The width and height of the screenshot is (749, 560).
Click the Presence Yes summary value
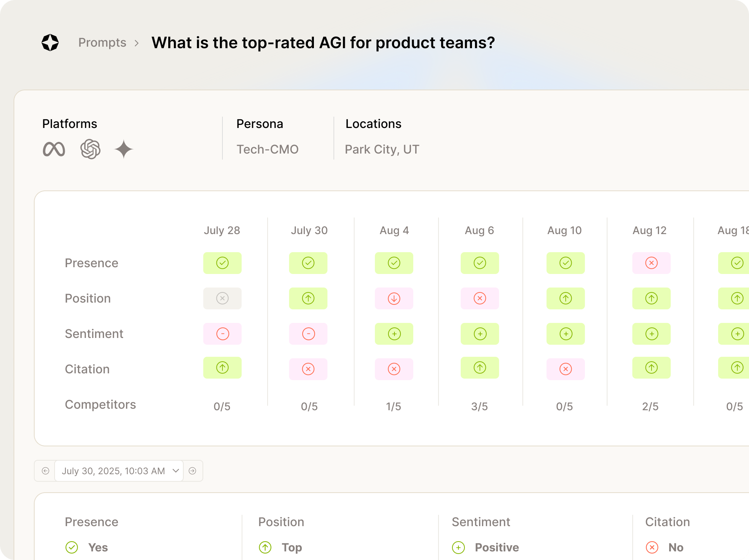coord(98,548)
